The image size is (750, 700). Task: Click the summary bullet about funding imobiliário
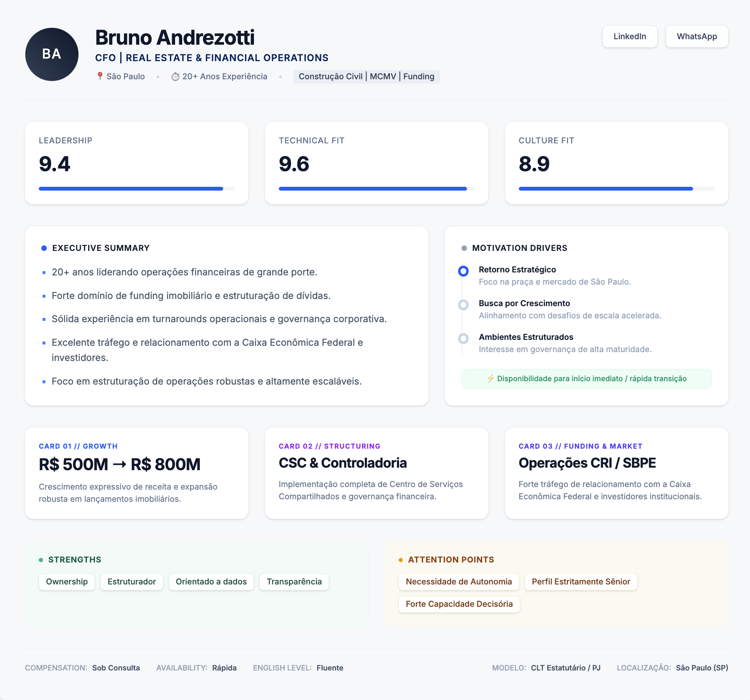(x=191, y=296)
